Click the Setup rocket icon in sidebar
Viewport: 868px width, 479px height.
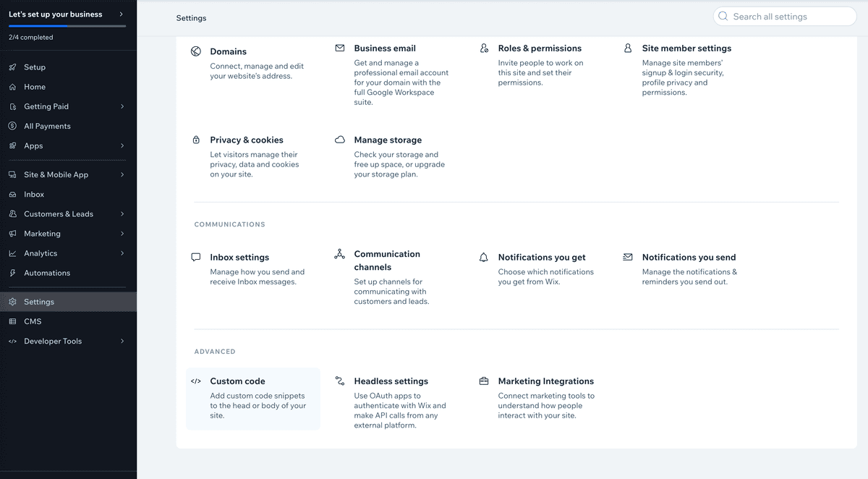click(12, 67)
